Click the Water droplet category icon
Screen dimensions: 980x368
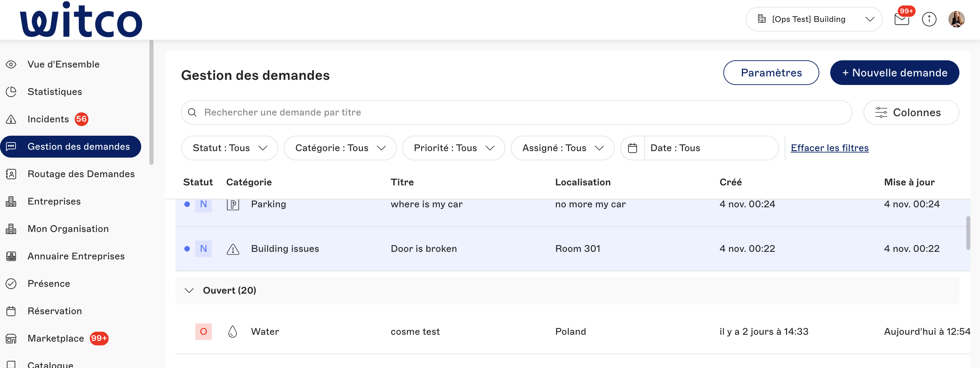[232, 331]
